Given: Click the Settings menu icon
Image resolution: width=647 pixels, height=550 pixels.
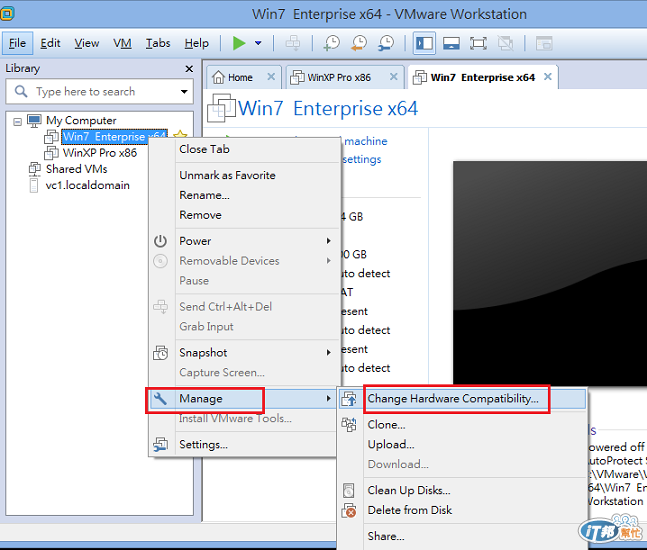Looking at the screenshot, I should point(161,444).
